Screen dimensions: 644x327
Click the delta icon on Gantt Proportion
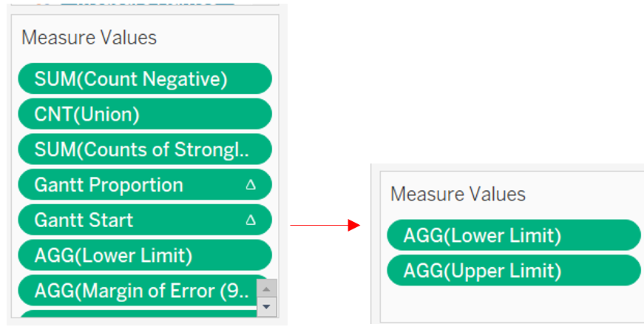(x=250, y=185)
